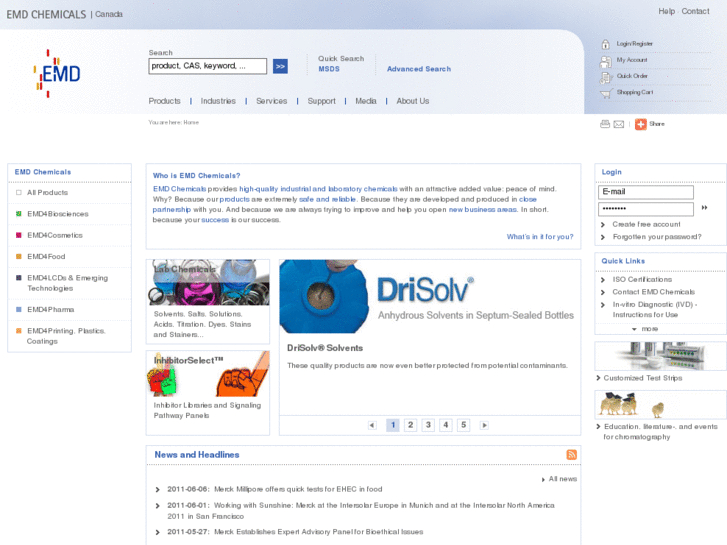Open EMD4Biosciences category
Viewport: 727px width, 545px height.
tap(57, 214)
